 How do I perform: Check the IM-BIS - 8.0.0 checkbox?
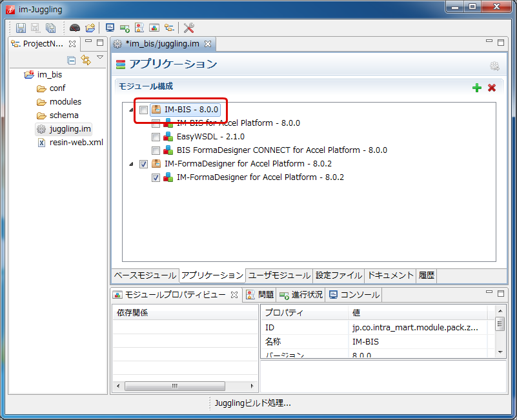pos(143,110)
